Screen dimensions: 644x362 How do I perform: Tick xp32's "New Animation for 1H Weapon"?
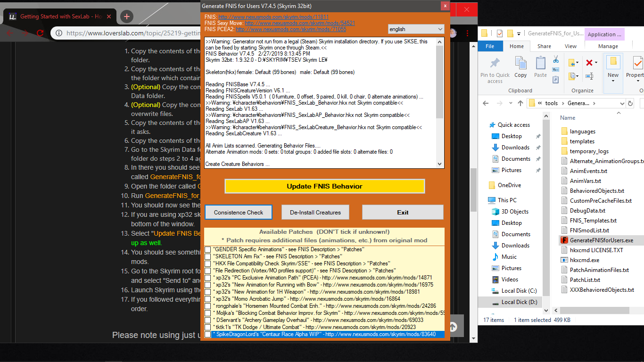(207, 292)
